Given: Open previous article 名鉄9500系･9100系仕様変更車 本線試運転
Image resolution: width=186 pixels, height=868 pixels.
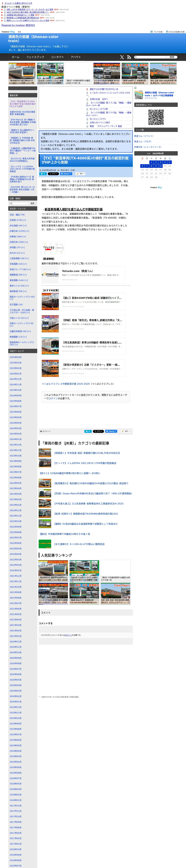Looking at the screenshot, I should click(60, 697).
